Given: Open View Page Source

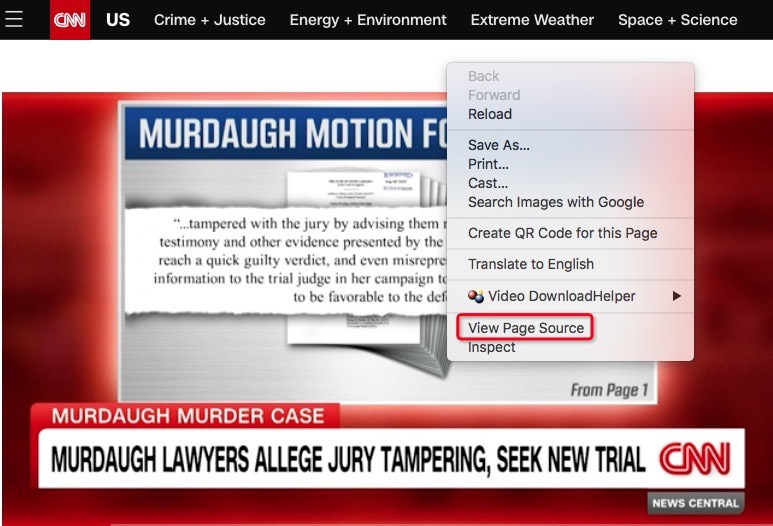Looking at the screenshot, I should [x=525, y=328].
